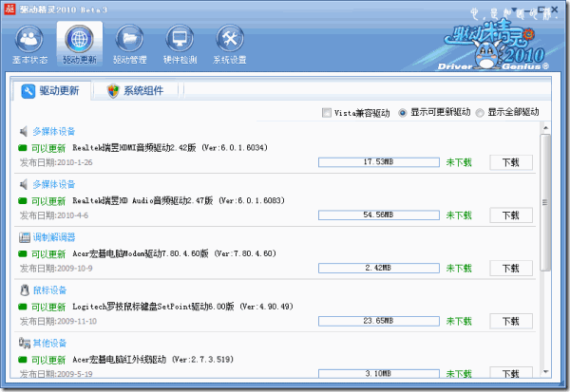The height and width of the screenshot is (392, 570).
Task: Click the 发布日期:2009-11-10 text
Action: point(59,321)
